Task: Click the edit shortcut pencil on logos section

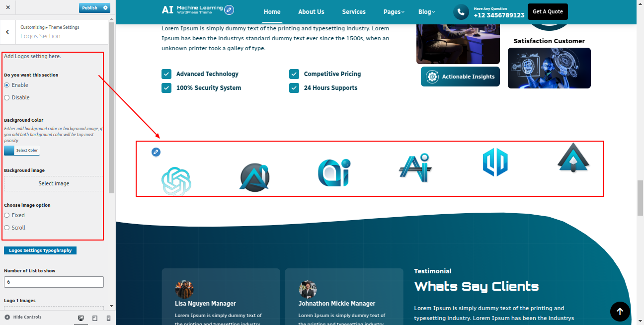Action: (156, 152)
